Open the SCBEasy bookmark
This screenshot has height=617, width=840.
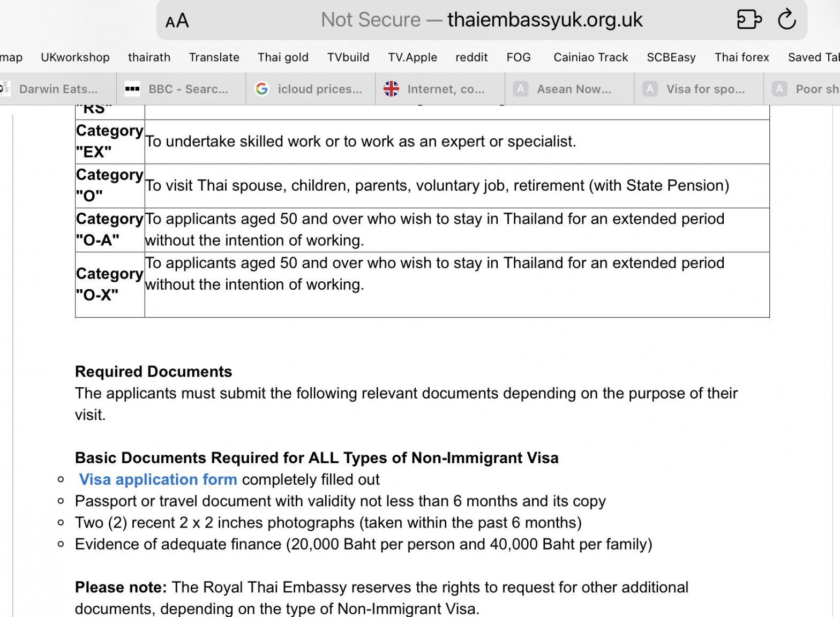671,57
